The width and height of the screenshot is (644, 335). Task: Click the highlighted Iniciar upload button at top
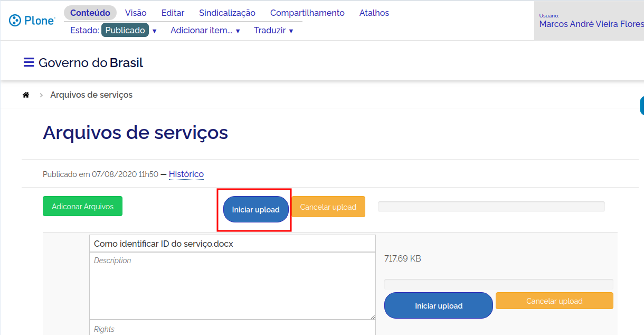(255, 210)
